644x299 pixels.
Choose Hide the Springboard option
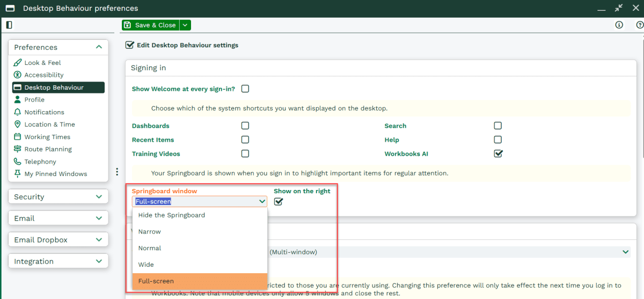[200, 215]
